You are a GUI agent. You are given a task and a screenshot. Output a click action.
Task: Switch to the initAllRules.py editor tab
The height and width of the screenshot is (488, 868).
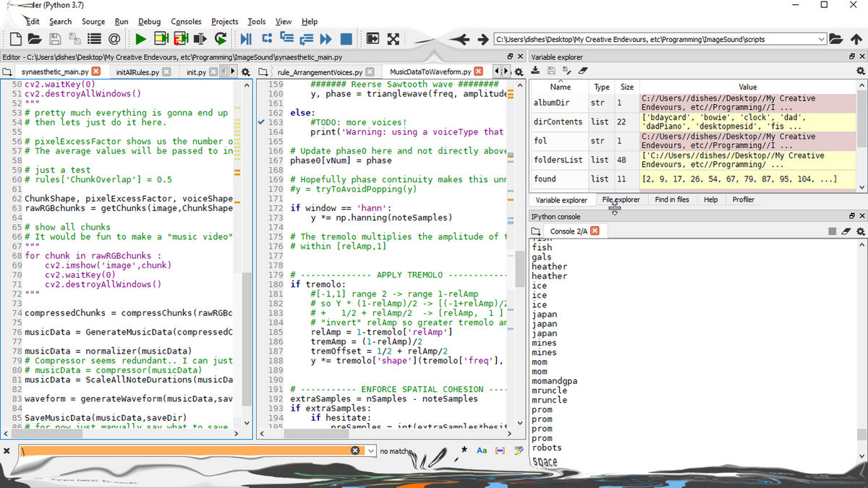[x=136, y=72]
